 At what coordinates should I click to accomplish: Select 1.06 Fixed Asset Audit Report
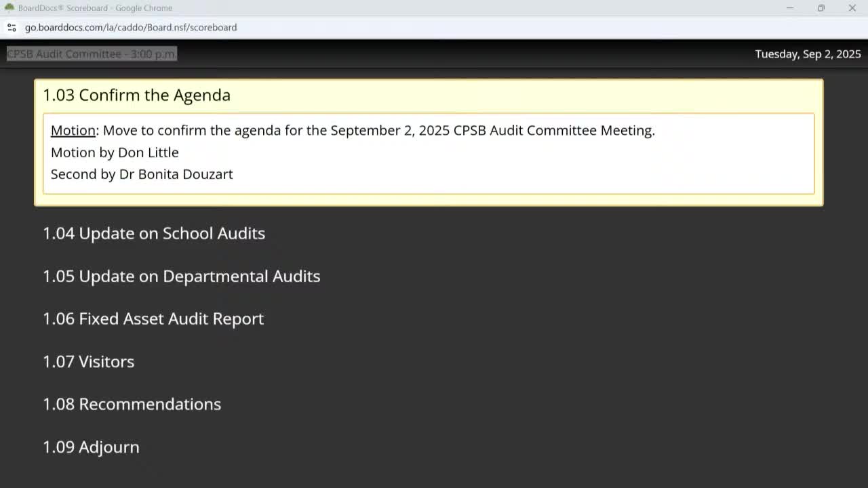pyautogui.click(x=153, y=319)
